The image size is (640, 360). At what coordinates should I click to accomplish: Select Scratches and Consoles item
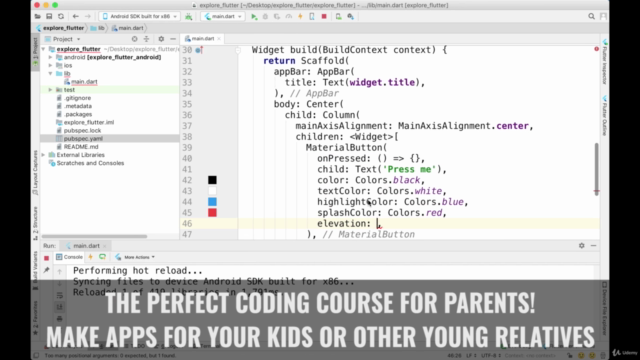[x=90, y=163]
